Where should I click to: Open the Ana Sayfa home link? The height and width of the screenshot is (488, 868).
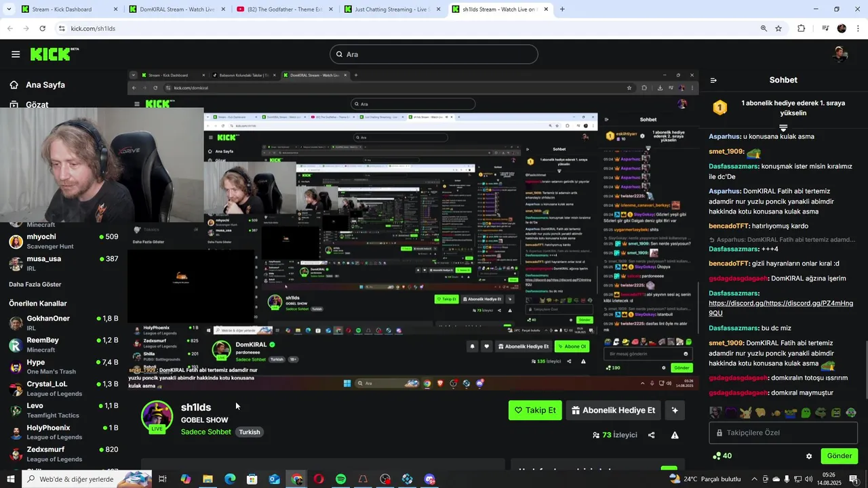point(37,85)
